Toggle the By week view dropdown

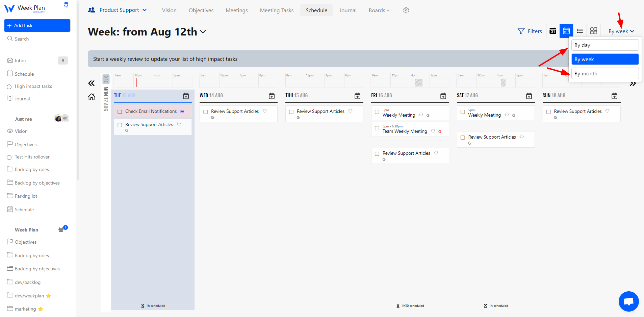(621, 31)
